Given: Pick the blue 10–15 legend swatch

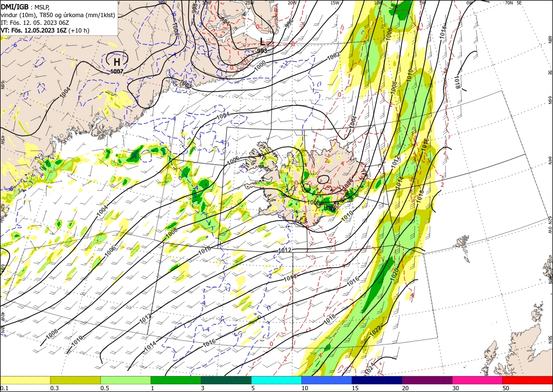Looking at the screenshot, I should 327,380.
